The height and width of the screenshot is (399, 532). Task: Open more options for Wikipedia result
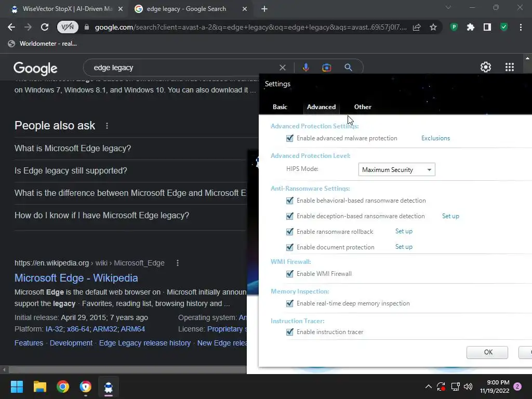pyautogui.click(x=178, y=263)
